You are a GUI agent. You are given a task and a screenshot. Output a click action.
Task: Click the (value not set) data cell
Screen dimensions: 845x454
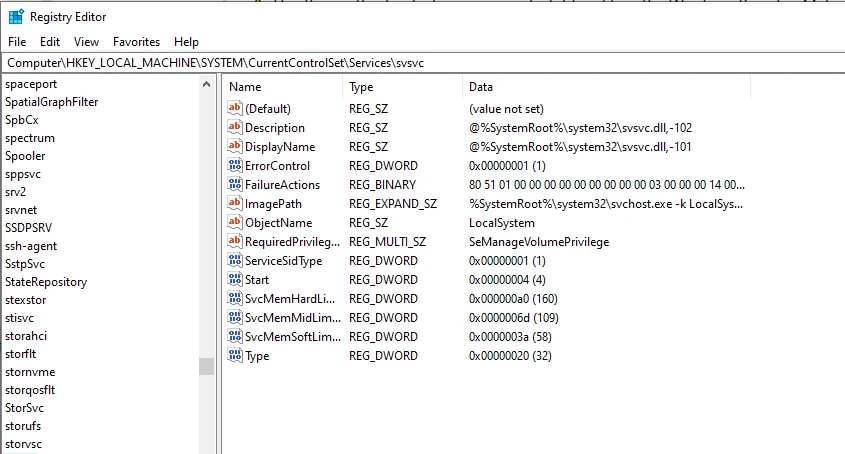[506, 109]
